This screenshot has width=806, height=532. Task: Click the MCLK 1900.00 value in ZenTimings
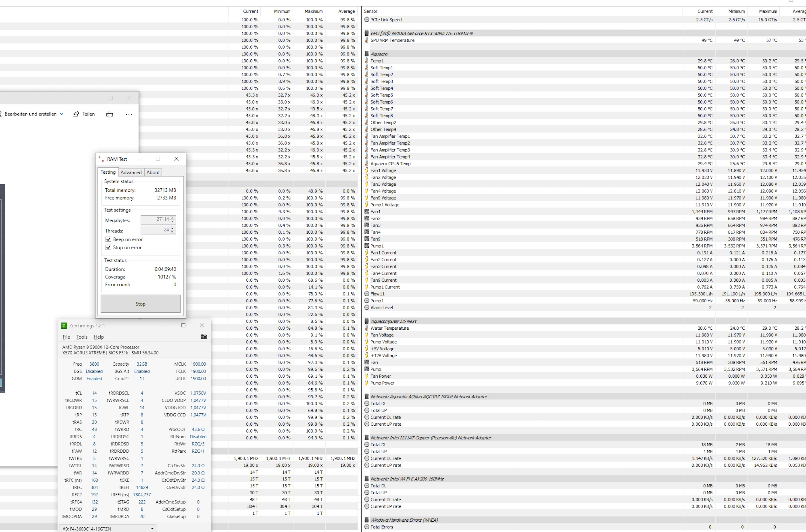(198, 364)
